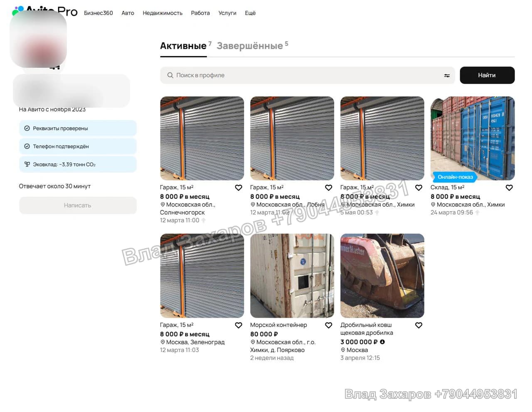Favorite the Склад 15 м² listing heart
Viewport: 532px width, 412px height.
pyautogui.click(x=509, y=188)
